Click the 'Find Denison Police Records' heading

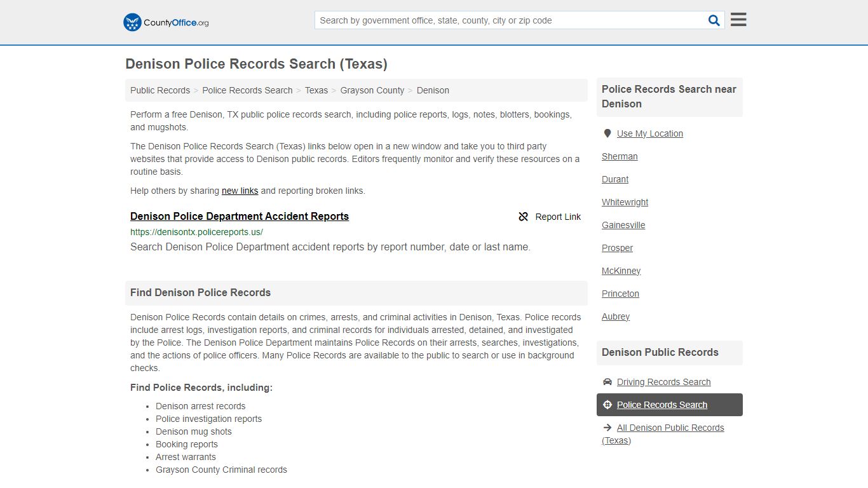(x=201, y=293)
